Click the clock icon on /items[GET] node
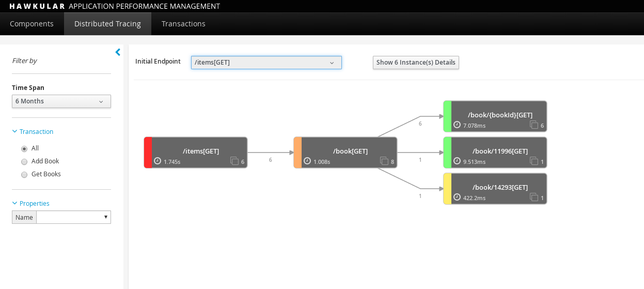The image size is (644, 289). 158,161
